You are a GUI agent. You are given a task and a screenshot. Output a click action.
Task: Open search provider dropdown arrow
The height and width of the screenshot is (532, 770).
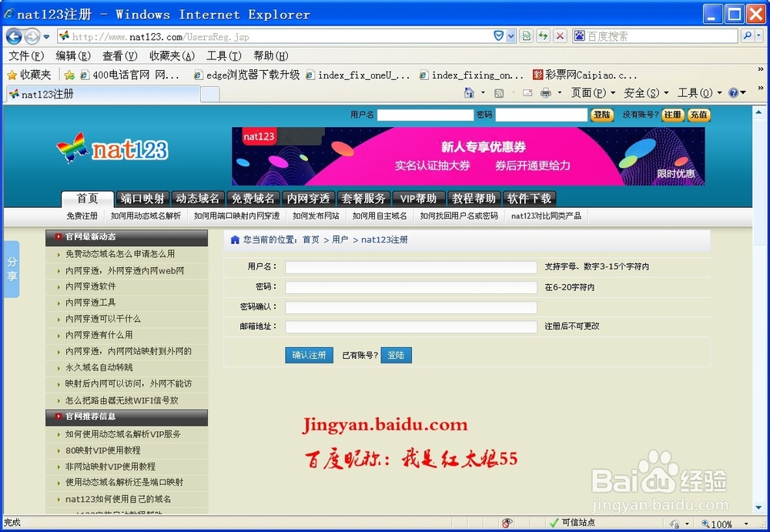coord(759,36)
